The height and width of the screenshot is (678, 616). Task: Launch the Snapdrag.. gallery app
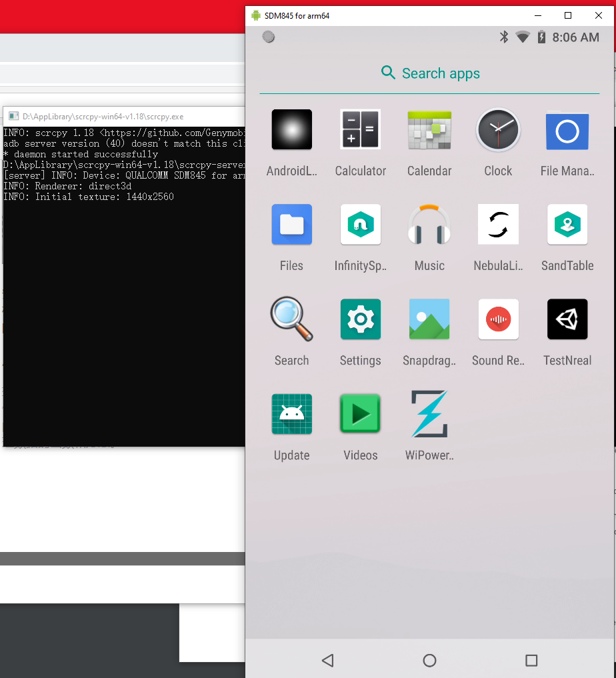click(429, 319)
